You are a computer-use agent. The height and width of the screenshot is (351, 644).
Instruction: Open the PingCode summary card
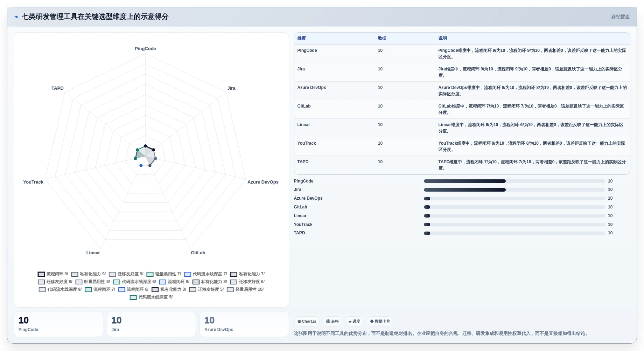[58, 324]
